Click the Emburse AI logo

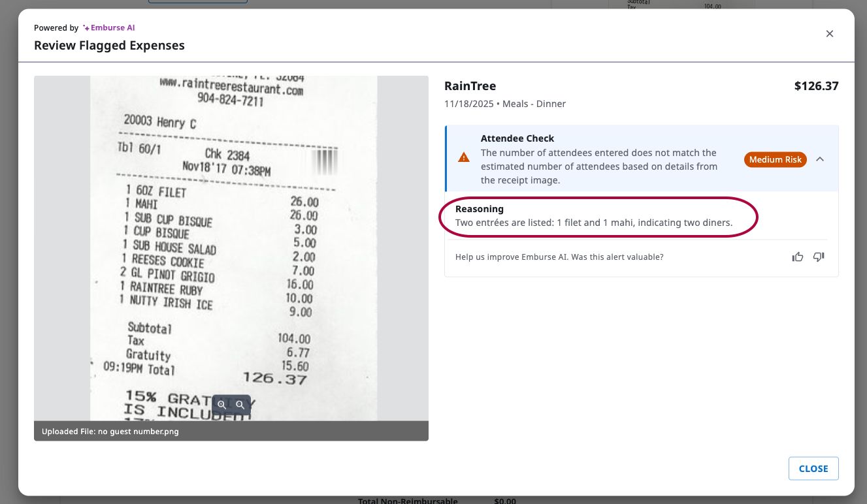tap(108, 28)
